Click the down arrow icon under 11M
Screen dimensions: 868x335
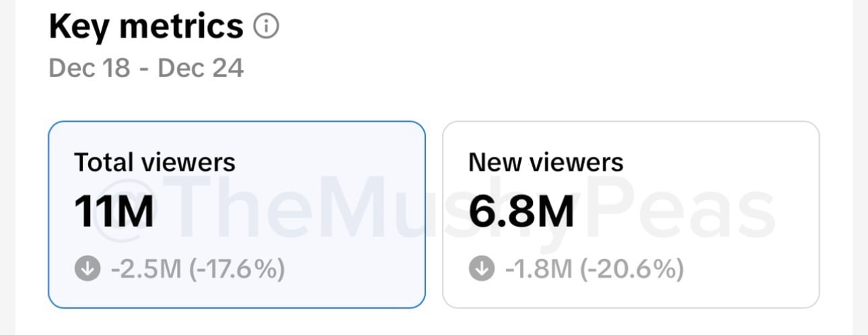tap(87, 270)
